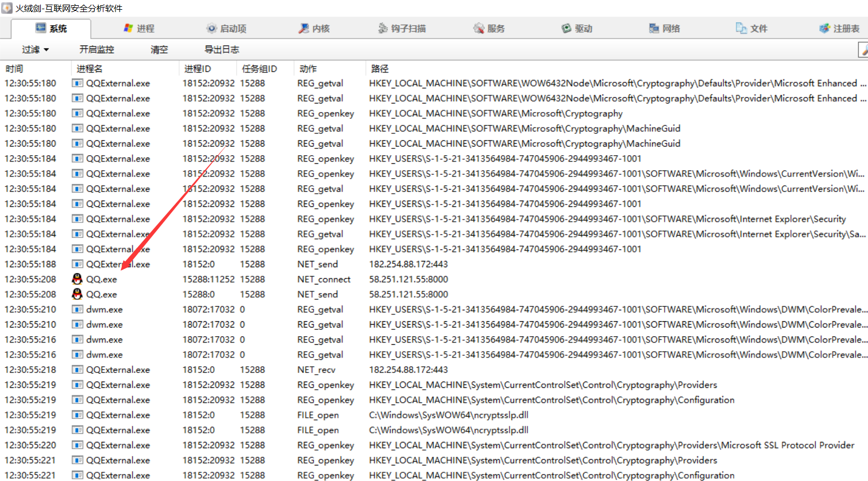Open the 驱动 tab icon
Image resolution: width=868 pixels, height=481 pixels.
(x=566, y=28)
